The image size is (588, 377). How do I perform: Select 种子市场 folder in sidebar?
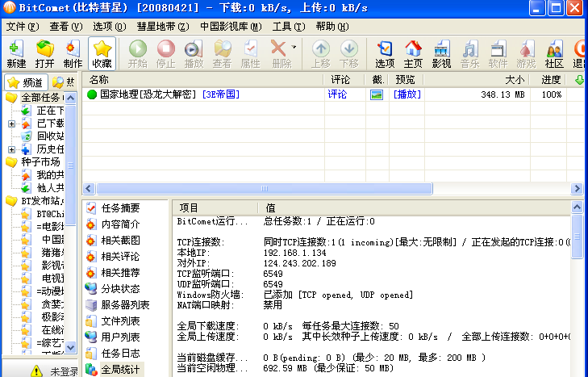(33, 161)
